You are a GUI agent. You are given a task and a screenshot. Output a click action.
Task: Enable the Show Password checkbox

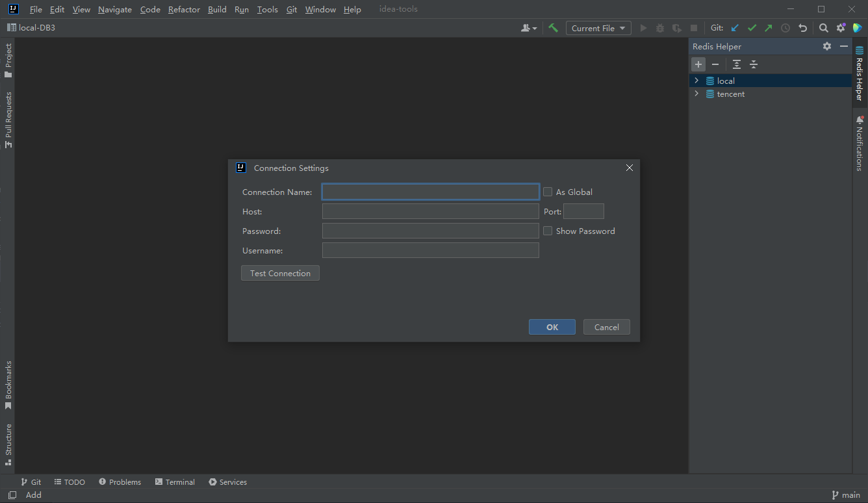pyautogui.click(x=548, y=231)
